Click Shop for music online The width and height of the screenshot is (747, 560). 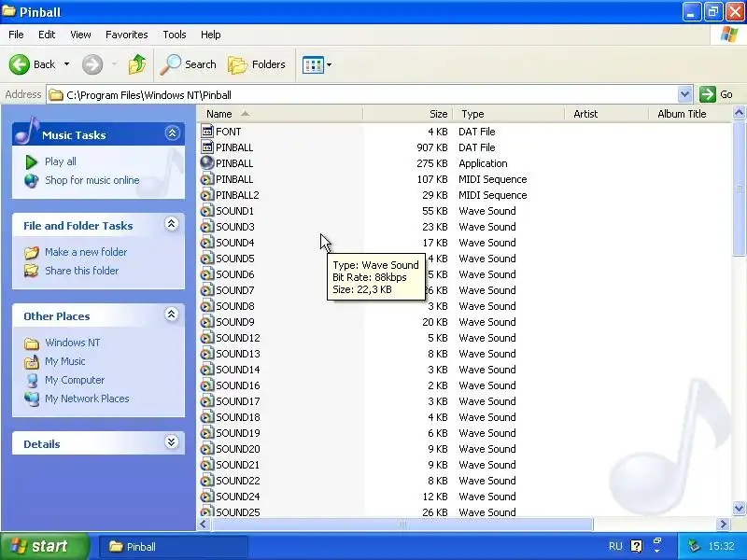tap(92, 180)
